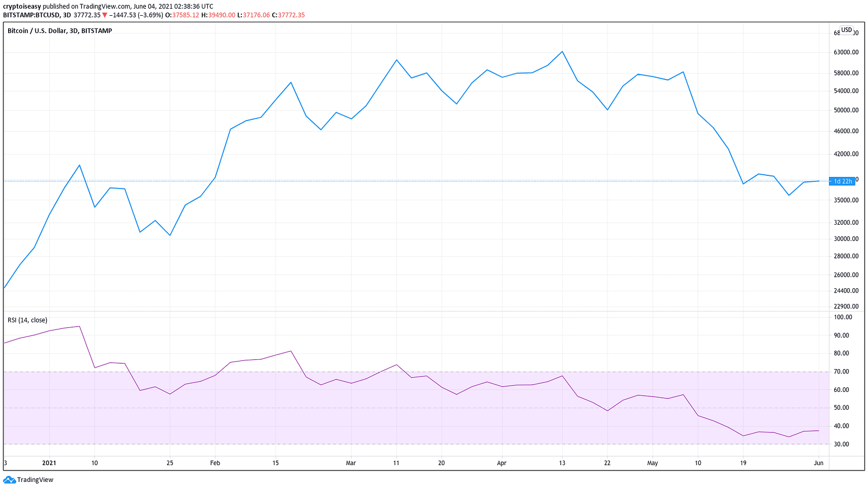Click the '22900.00' price axis label
Viewport: 868px width, 489px height.
[846, 307]
